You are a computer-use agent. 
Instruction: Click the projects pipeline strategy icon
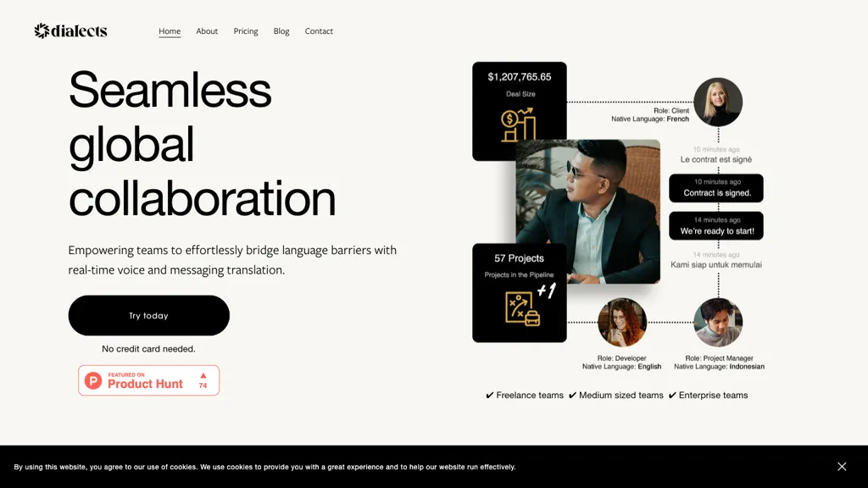click(522, 308)
